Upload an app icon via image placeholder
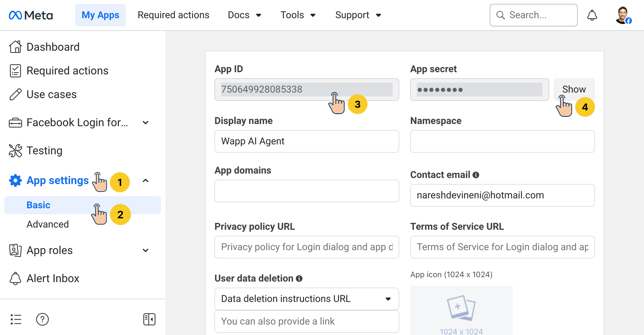 [461, 310]
